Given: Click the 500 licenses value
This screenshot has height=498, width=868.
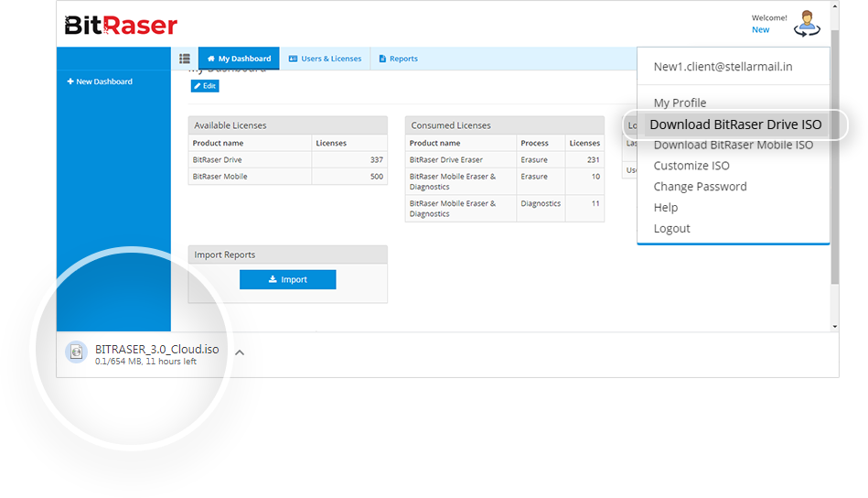Looking at the screenshot, I should pyautogui.click(x=377, y=176).
